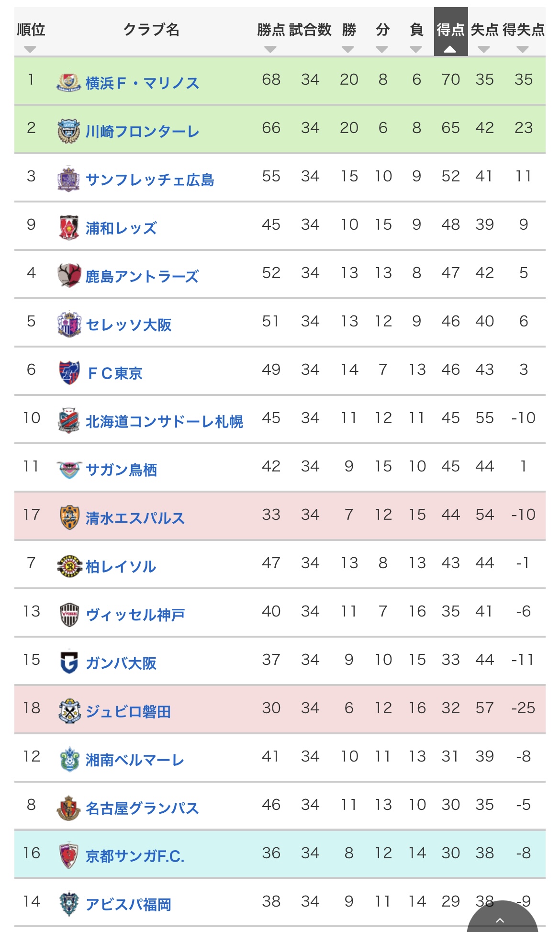Click the Gamba Osaka club crest
This screenshot has width=560, height=932.
[68, 663]
